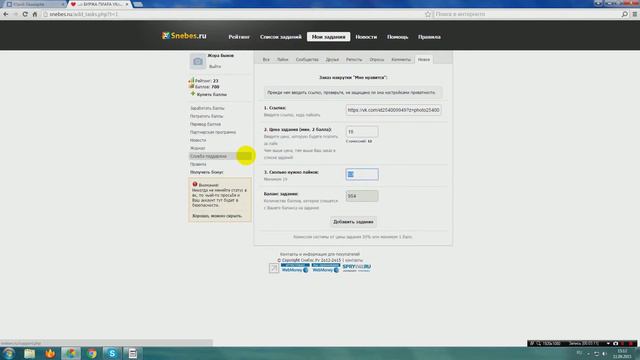Click the red warning icon in notice box
Screen dimensions: 640x360
click(195, 184)
